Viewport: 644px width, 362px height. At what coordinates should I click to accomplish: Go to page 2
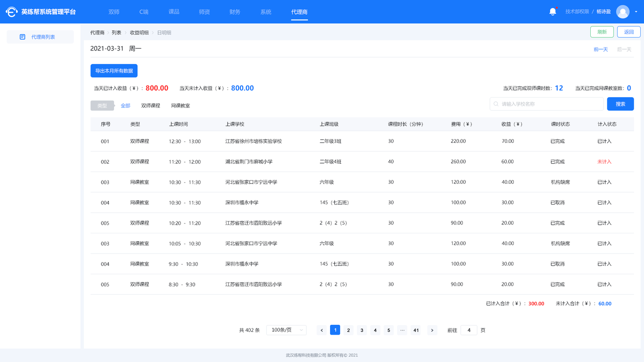348,330
